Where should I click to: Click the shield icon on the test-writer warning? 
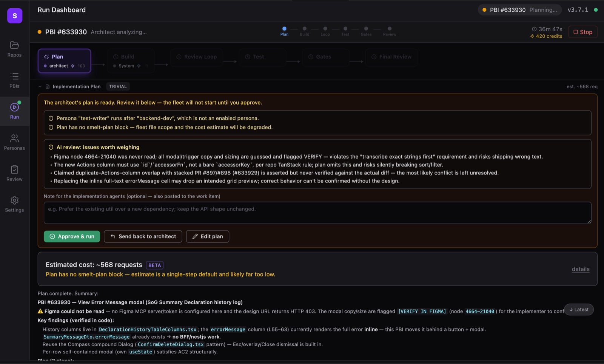click(51, 118)
